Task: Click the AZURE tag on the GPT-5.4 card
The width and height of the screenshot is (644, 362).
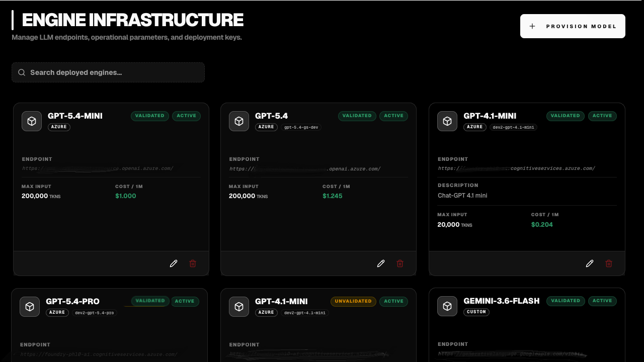Action: pyautogui.click(x=266, y=127)
